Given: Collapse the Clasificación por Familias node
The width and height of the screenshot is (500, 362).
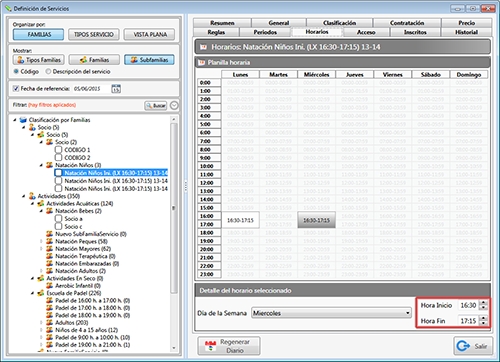Looking at the screenshot, I should 15,120.
